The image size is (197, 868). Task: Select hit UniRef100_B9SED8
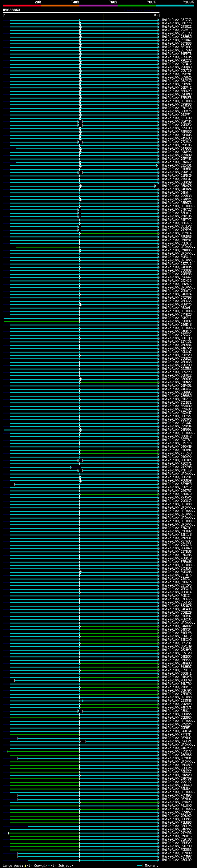point(177,128)
